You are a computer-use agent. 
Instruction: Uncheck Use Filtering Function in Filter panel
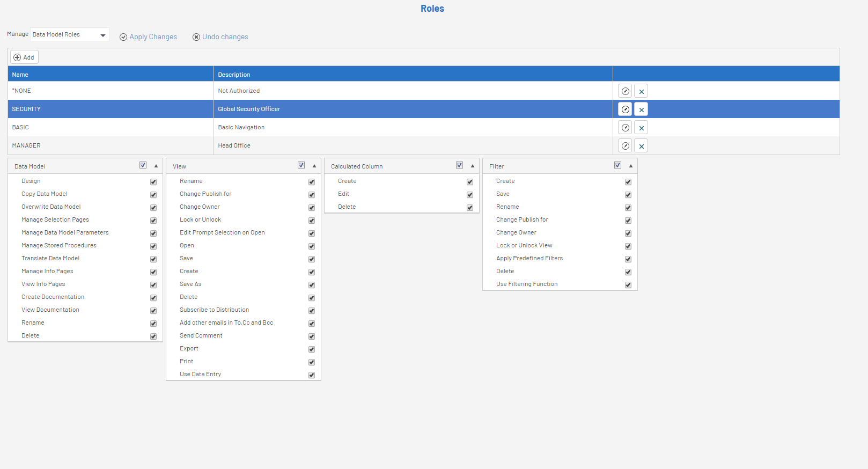(x=628, y=285)
